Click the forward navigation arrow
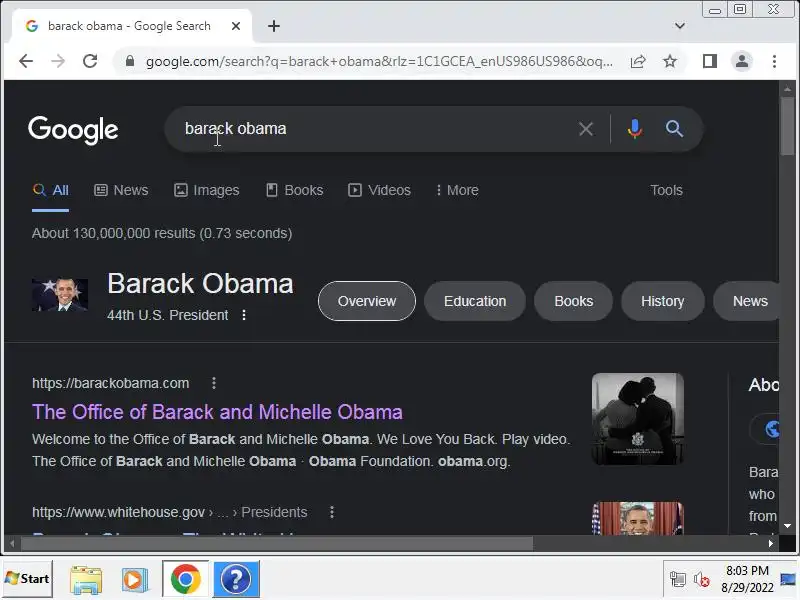 (58, 61)
